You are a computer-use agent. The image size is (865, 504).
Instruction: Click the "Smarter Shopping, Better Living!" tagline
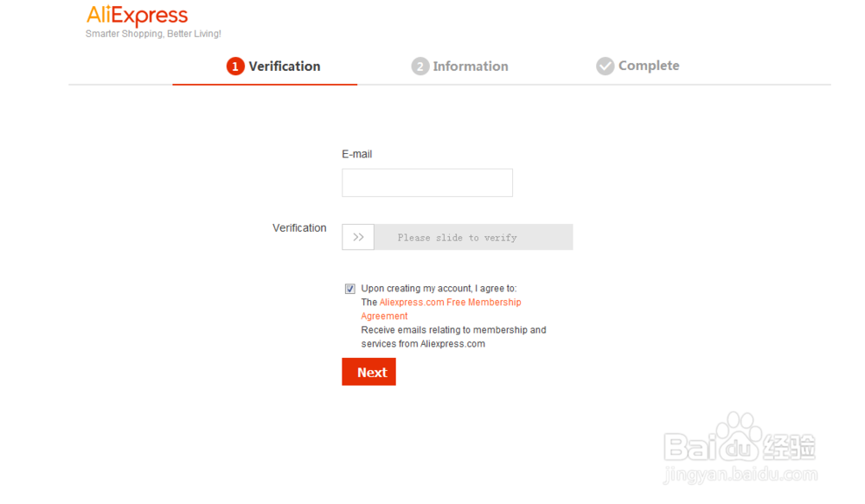click(153, 34)
